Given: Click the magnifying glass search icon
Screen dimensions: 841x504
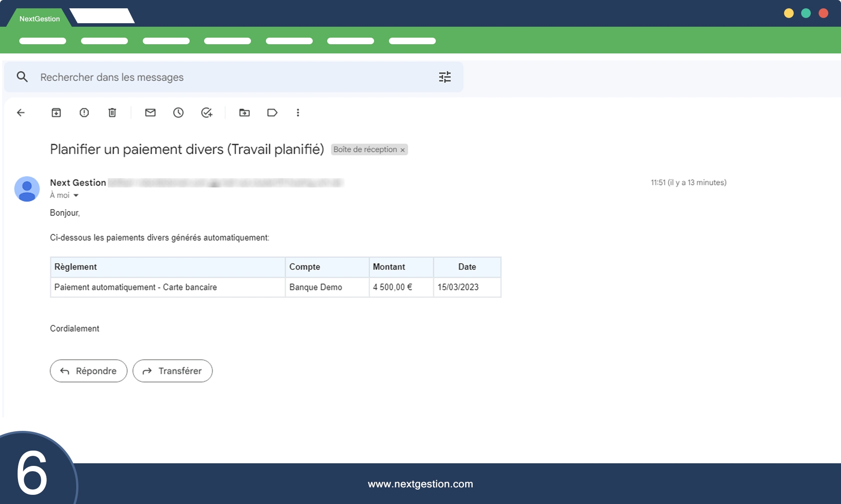Looking at the screenshot, I should click(22, 77).
